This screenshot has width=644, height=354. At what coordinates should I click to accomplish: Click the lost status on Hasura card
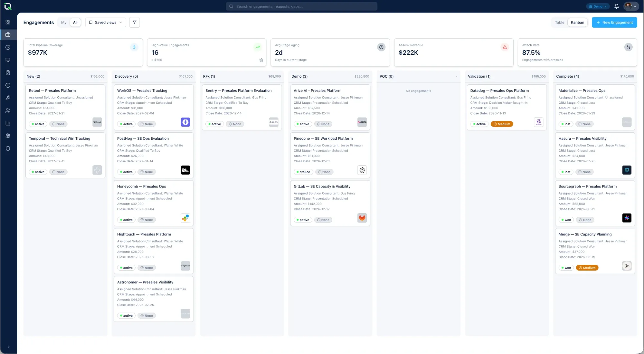click(566, 172)
